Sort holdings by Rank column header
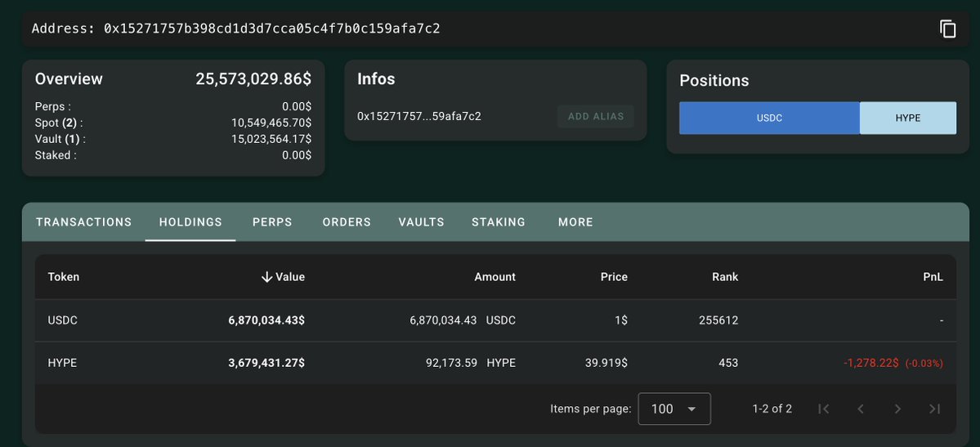 (x=724, y=277)
